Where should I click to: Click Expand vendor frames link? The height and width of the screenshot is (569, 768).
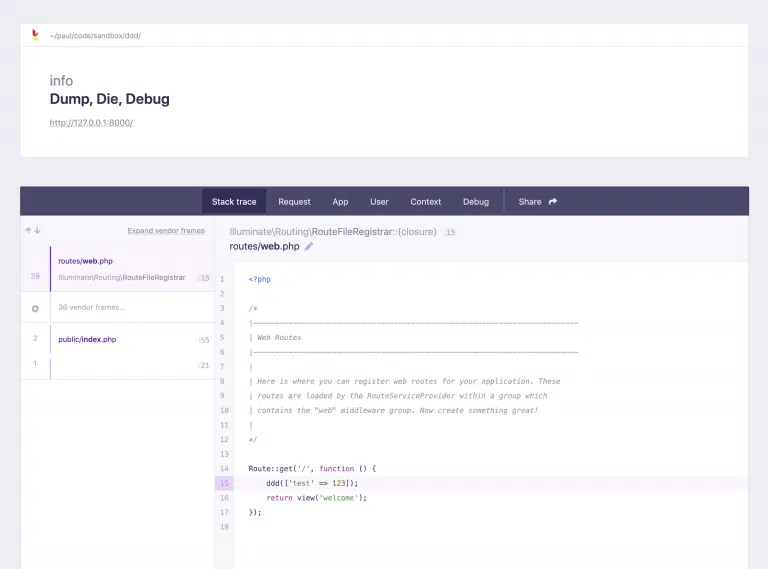165,231
